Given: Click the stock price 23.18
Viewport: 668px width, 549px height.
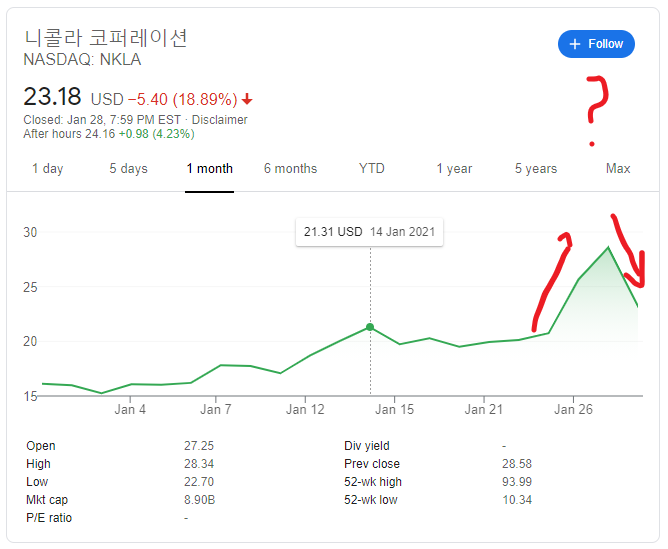Looking at the screenshot, I should click(52, 96).
